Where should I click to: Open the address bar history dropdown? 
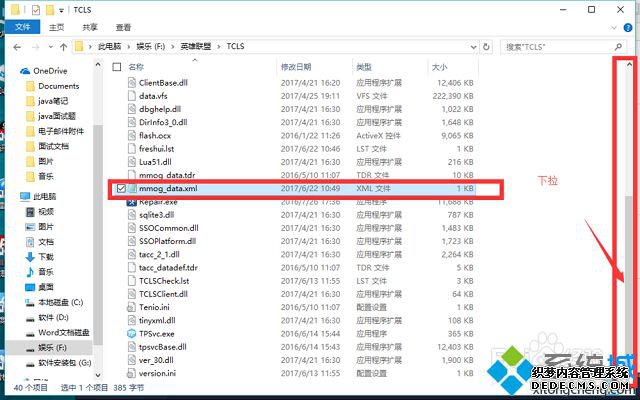pyautogui.click(x=473, y=47)
